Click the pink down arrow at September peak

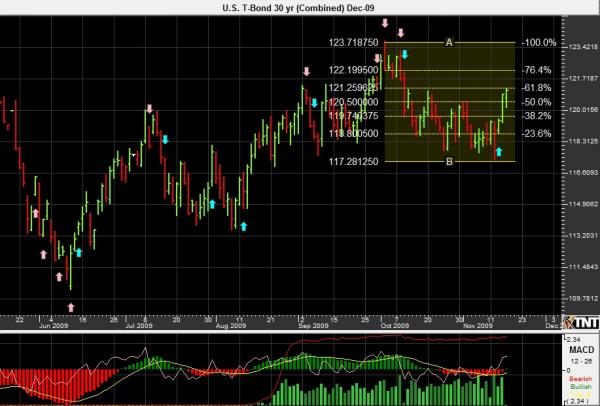307,72
